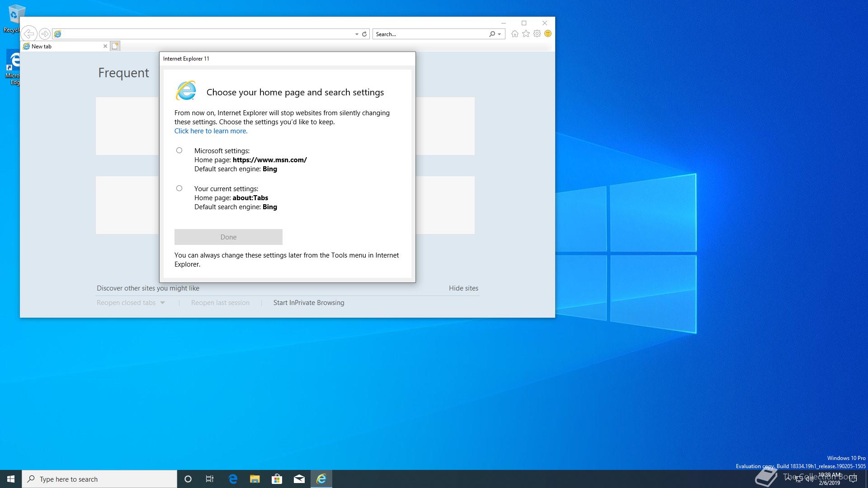Click the Windows taskbar search field

(x=99, y=479)
